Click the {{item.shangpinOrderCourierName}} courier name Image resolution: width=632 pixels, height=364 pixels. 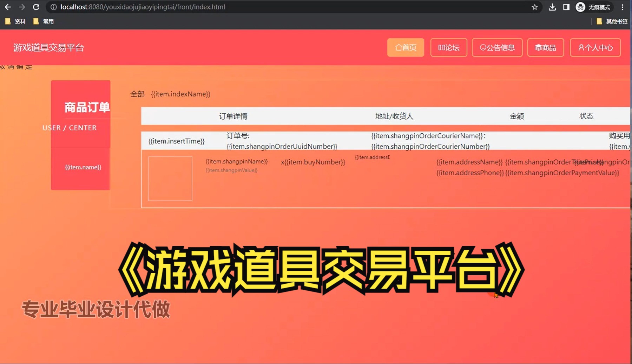[x=427, y=136]
